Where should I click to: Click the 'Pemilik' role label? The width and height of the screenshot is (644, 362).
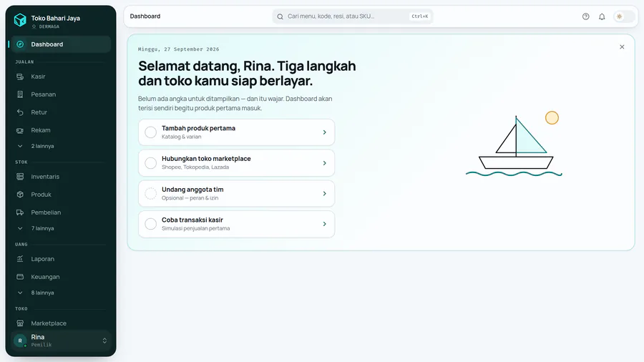point(42,345)
